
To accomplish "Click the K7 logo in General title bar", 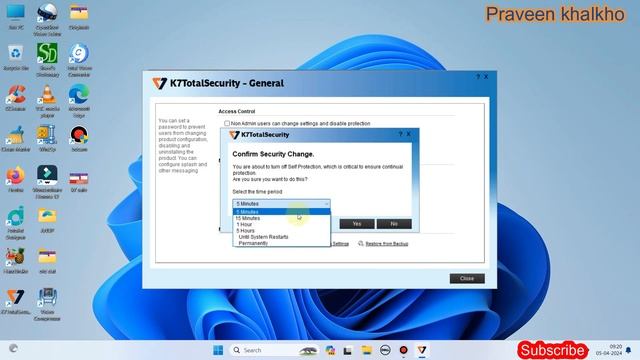I will coord(159,83).
